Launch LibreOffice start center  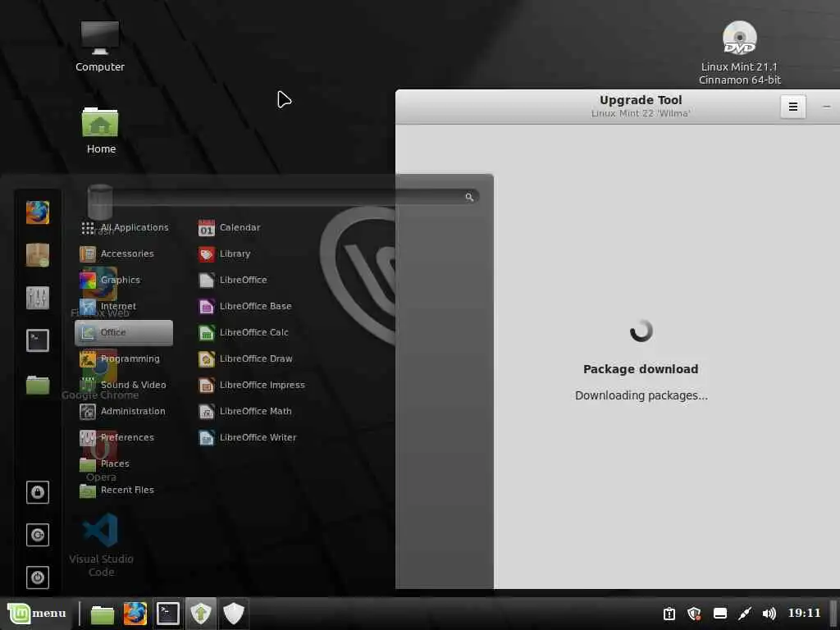pyautogui.click(x=232, y=281)
